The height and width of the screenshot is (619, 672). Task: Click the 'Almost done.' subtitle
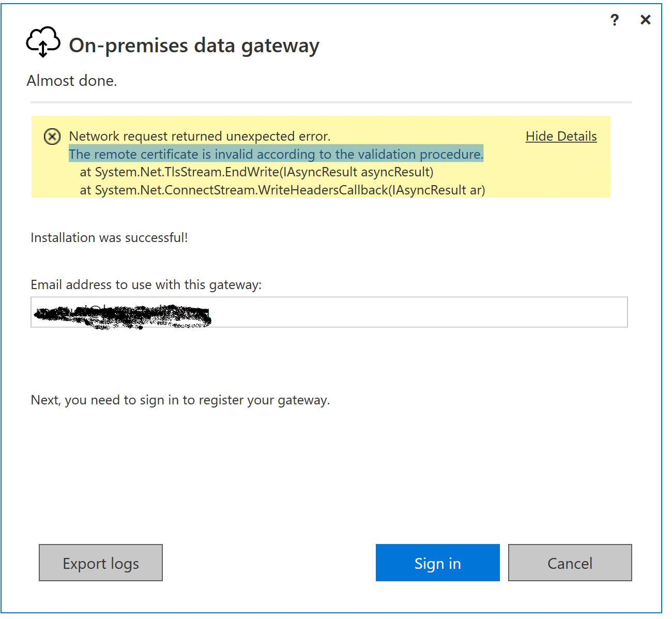tap(72, 81)
